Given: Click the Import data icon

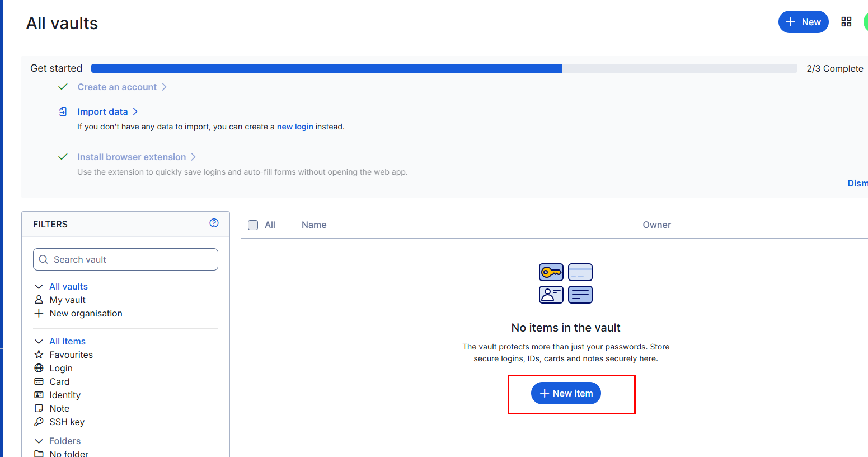Looking at the screenshot, I should (63, 111).
